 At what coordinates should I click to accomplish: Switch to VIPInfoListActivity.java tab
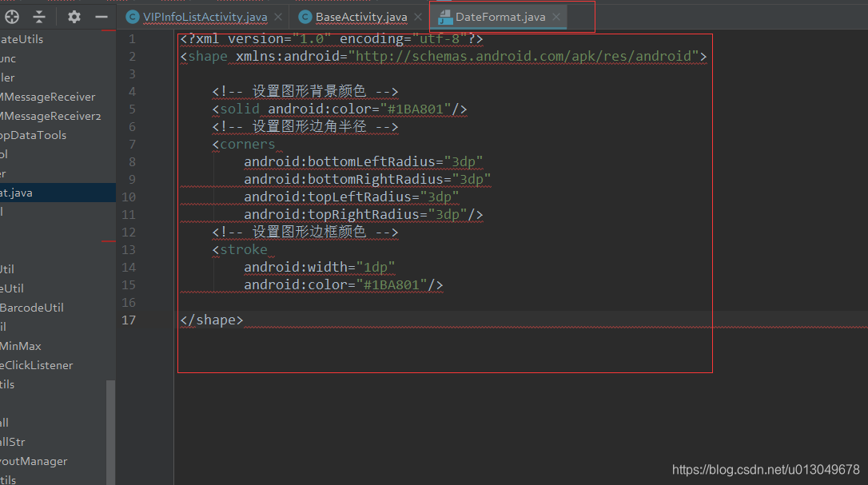click(205, 17)
